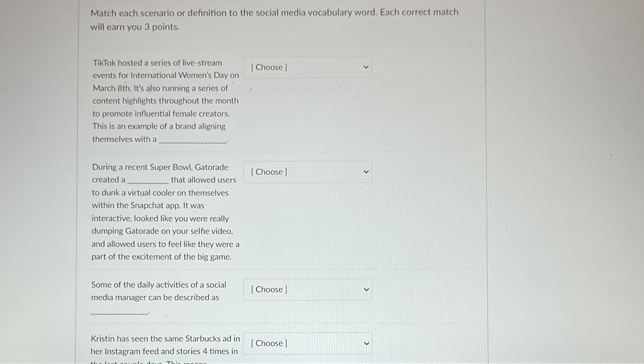The image size is (644, 364).
Task: Click the chevron on the first Choose selector
Action: point(367,67)
